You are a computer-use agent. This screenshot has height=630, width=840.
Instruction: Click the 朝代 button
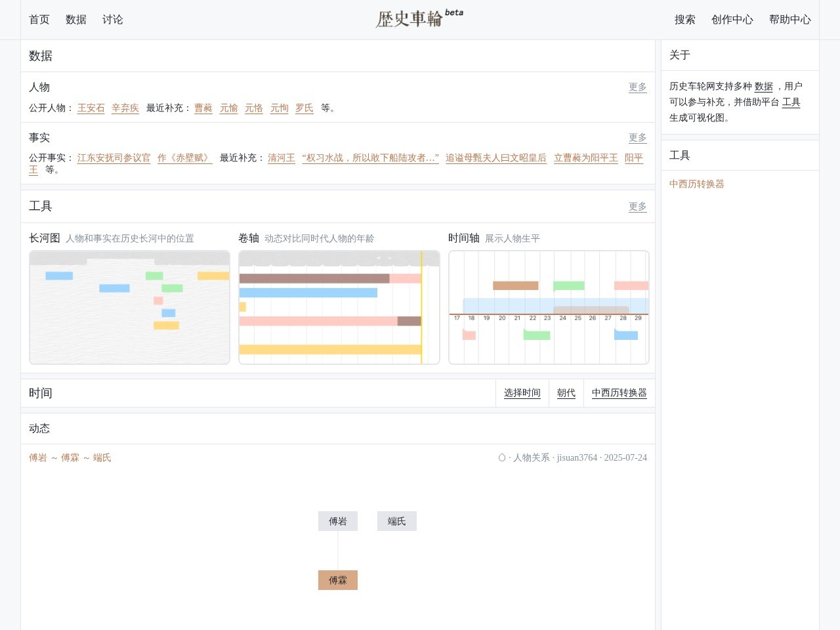566,393
